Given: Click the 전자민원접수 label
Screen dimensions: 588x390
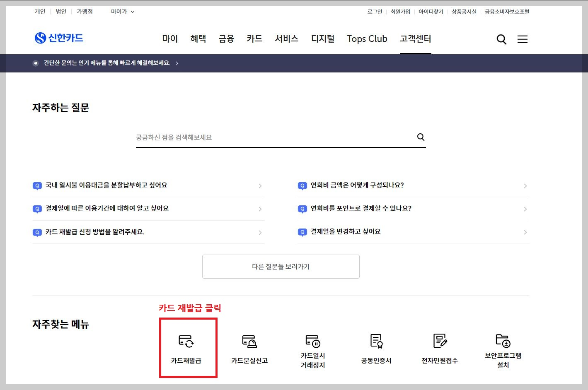Looking at the screenshot, I should 440,361.
